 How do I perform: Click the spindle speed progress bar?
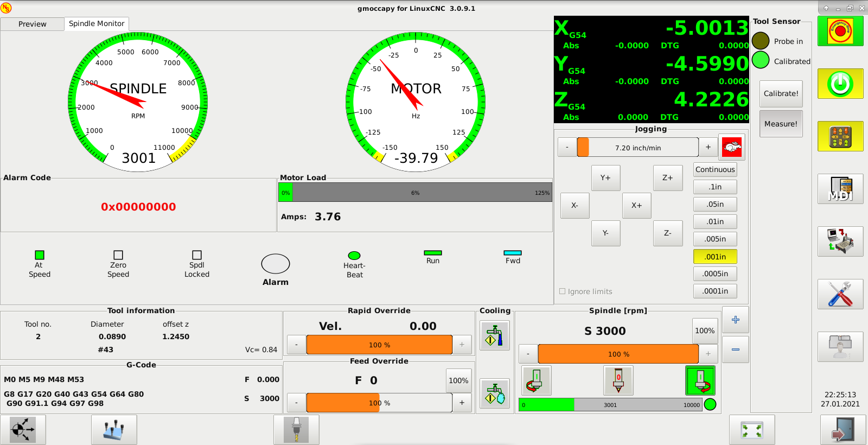610,404
